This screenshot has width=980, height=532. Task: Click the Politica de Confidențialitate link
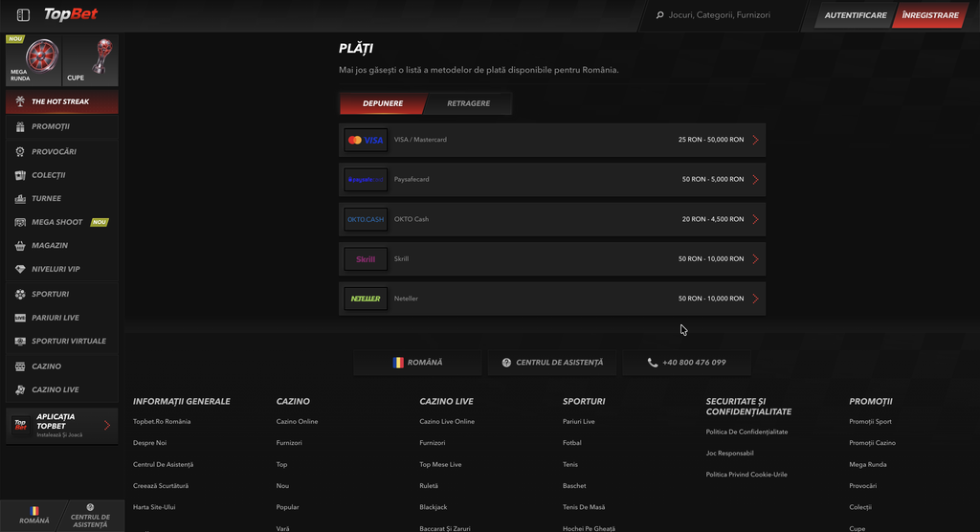pyautogui.click(x=746, y=432)
